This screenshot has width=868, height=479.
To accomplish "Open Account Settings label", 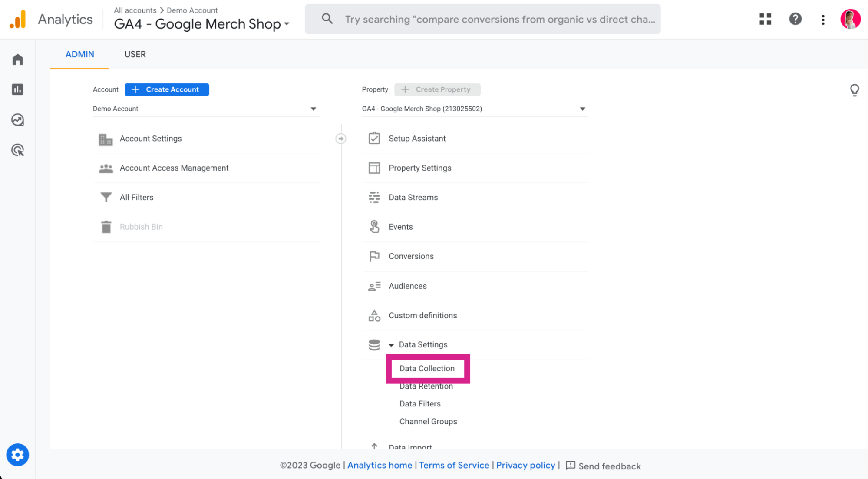I will point(151,139).
